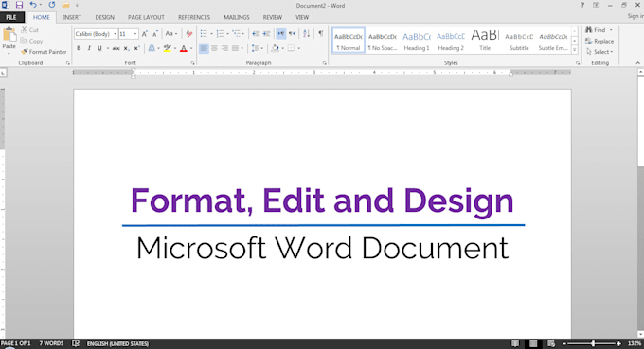Open the FILE tab
The height and width of the screenshot is (349, 644).
tap(11, 17)
